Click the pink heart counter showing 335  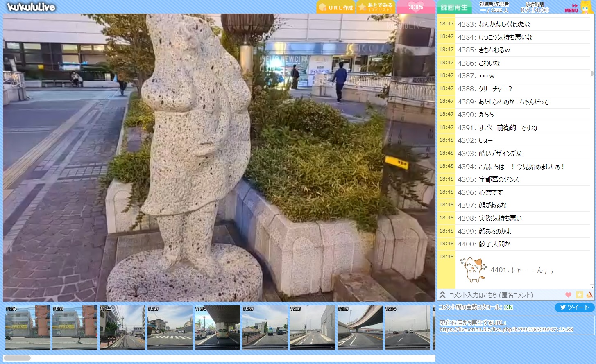click(x=415, y=7)
